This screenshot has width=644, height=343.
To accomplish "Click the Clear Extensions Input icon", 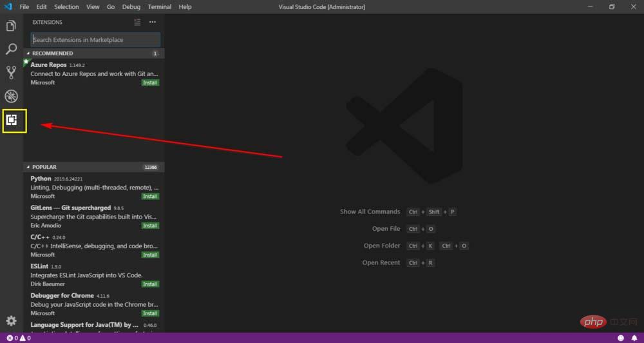I will tap(137, 22).
